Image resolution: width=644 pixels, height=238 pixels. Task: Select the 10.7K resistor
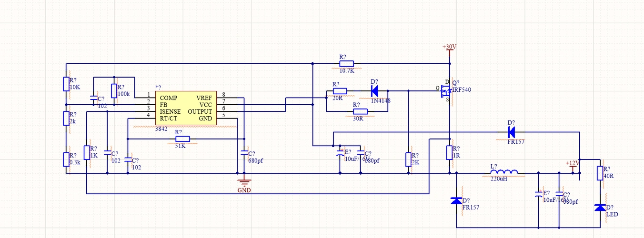(x=346, y=64)
